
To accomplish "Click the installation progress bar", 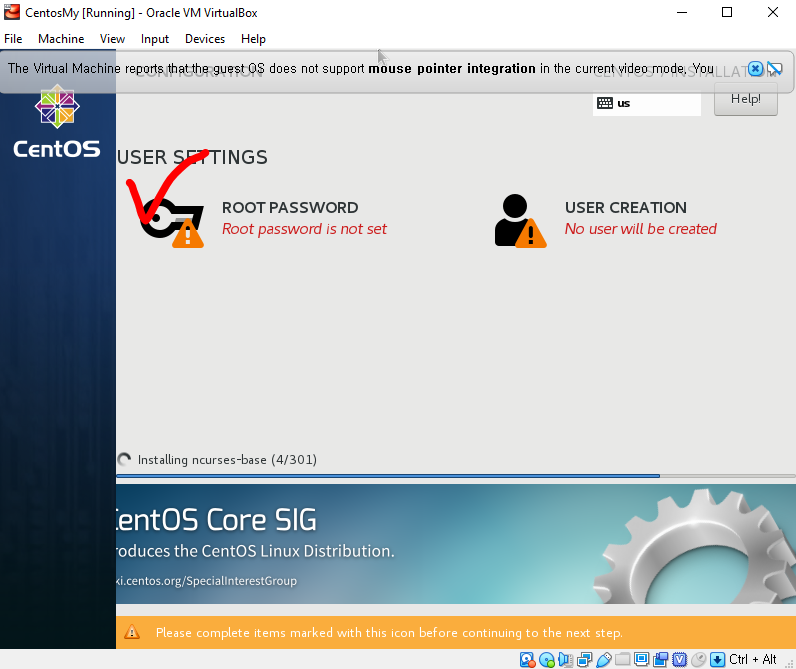I will point(455,476).
